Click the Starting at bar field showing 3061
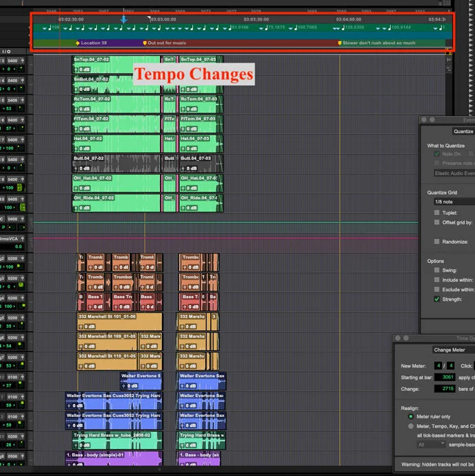Screen dimensions: 475x476 pyautogui.click(x=445, y=377)
